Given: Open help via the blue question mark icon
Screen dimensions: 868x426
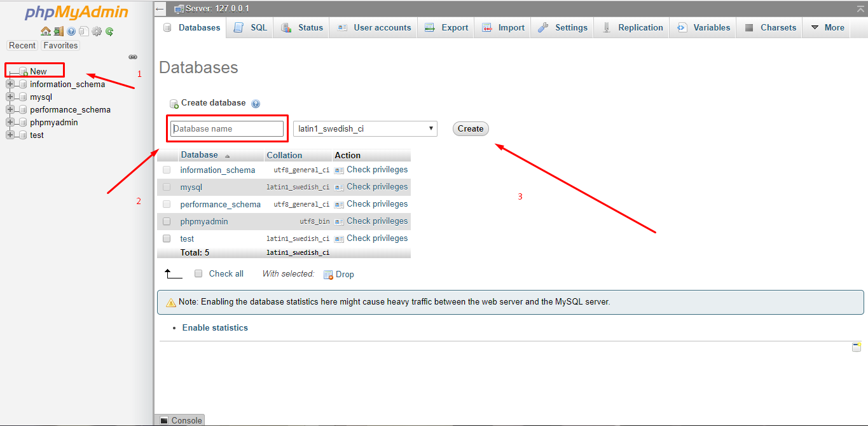Looking at the screenshot, I should pyautogui.click(x=71, y=31).
